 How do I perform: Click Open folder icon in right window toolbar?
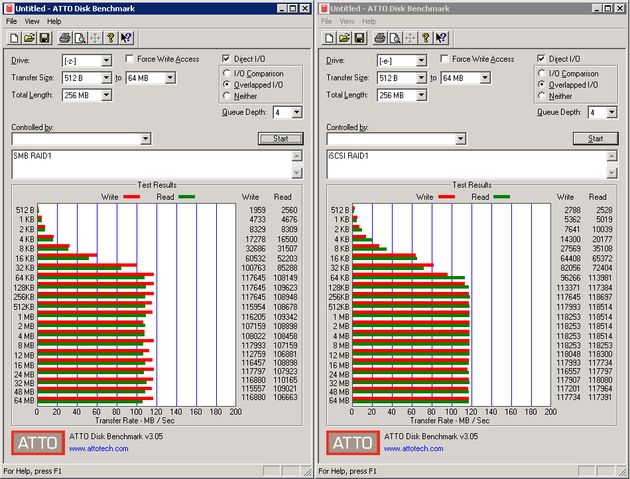[x=344, y=38]
